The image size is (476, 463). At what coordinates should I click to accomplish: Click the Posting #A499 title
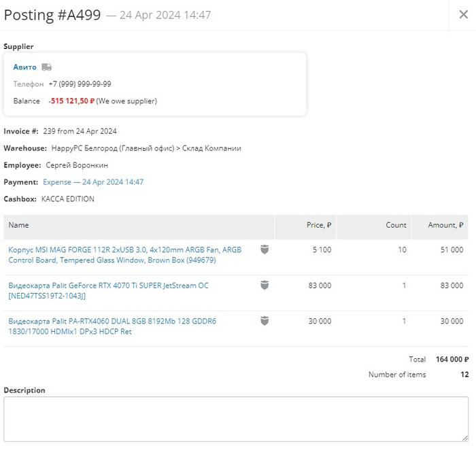point(52,15)
